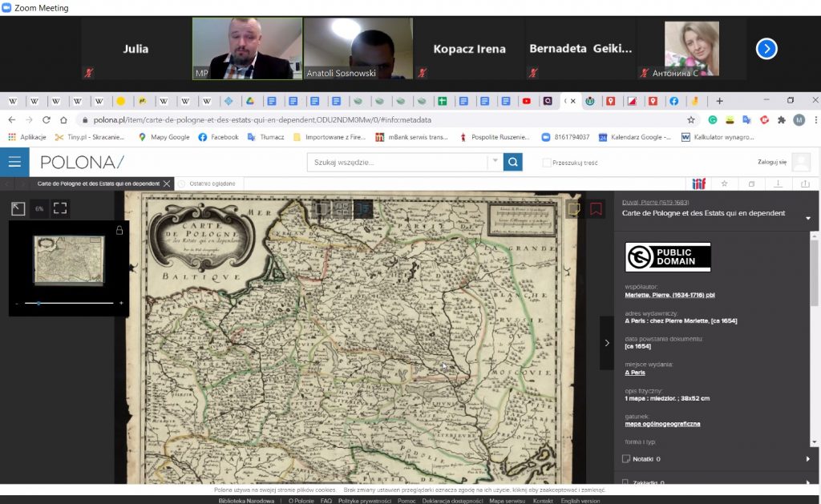Viewport: 821px width, 504px height.
Task: Toggle the metadata info panel view
Action: tap(364, 209)
